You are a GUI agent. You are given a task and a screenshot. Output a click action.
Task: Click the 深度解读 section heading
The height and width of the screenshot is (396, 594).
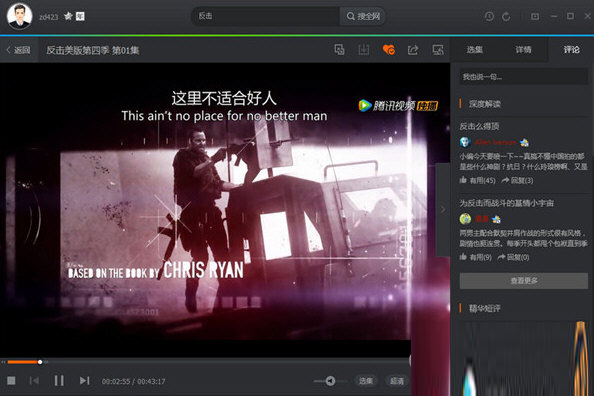tap(485, 104)
